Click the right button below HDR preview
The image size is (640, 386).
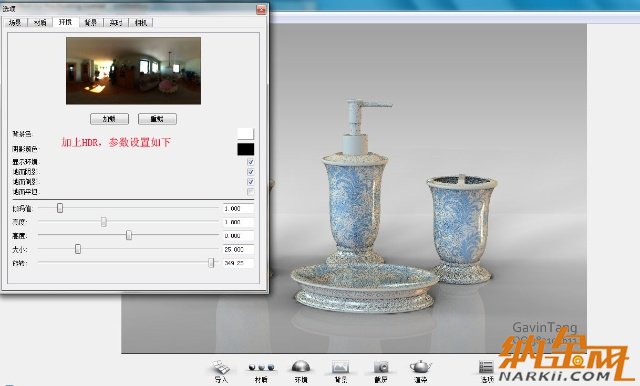click(x=157, y=119)
